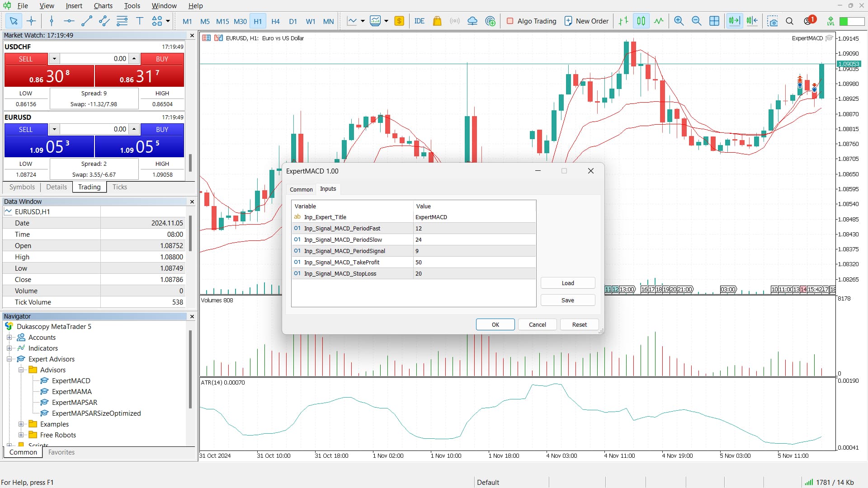Draw a horizontal line object
Viewport: 868px width, 488px height.
(69, 21)
